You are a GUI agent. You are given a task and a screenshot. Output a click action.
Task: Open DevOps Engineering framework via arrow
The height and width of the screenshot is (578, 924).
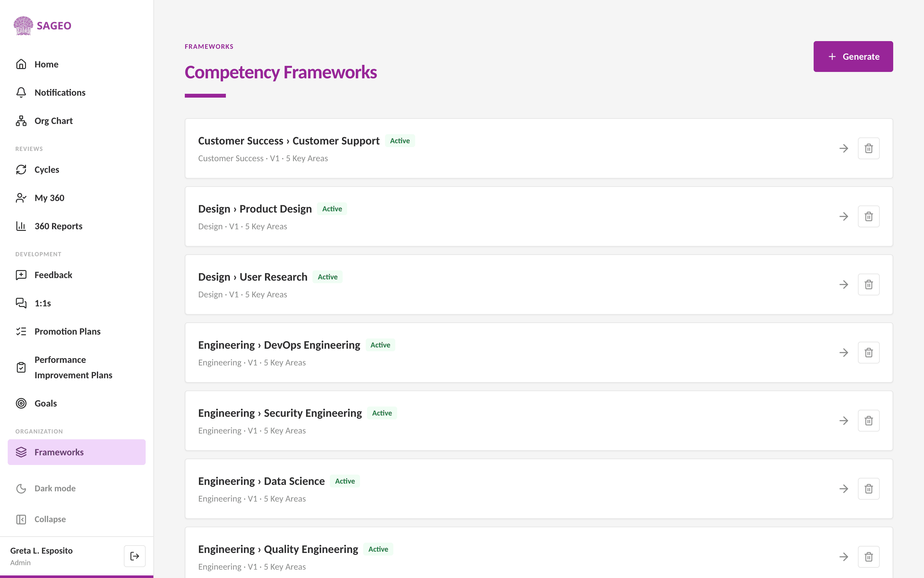(x=844, y=353)
